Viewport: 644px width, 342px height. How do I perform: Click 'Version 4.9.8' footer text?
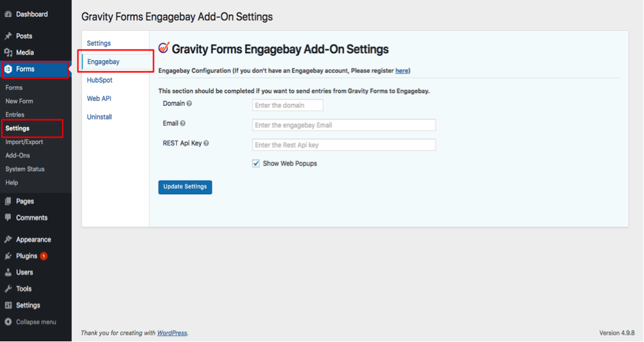(x=617, y=333)
